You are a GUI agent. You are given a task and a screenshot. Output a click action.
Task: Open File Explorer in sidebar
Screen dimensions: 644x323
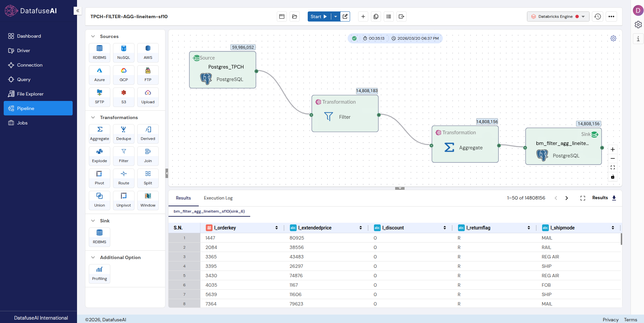point(38,94)
